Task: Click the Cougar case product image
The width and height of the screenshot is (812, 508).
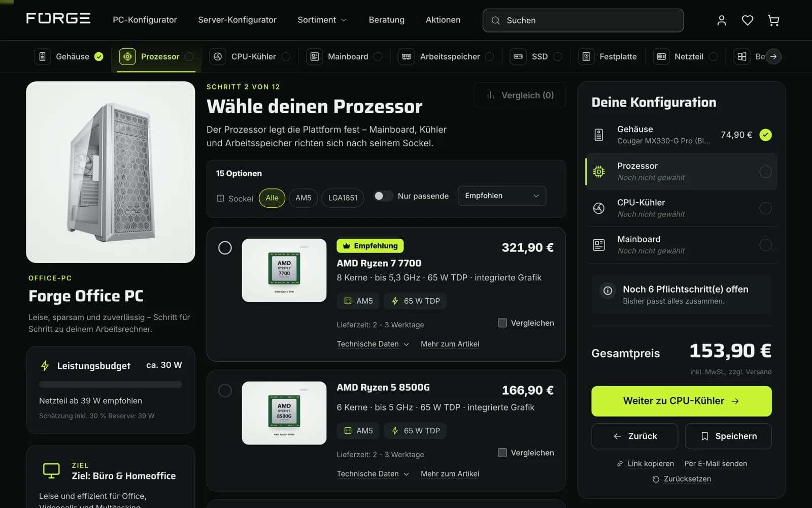Action: click(x=111, y=172)
